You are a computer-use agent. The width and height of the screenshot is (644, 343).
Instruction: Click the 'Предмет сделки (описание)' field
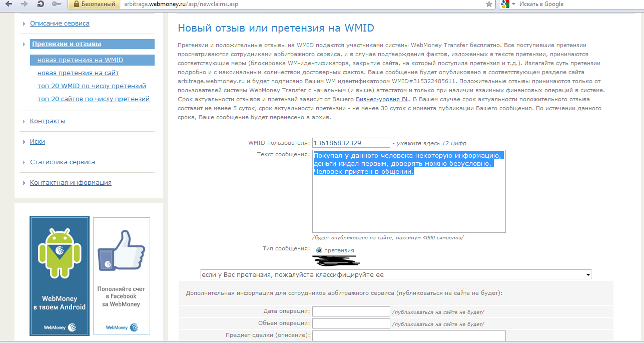click(409, 335)
